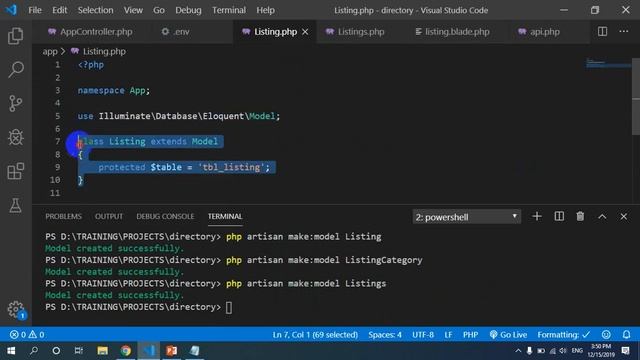The image size is (640, 360).
Task: Open the editor More Actions ellipsis
Action: pos(624,31)
